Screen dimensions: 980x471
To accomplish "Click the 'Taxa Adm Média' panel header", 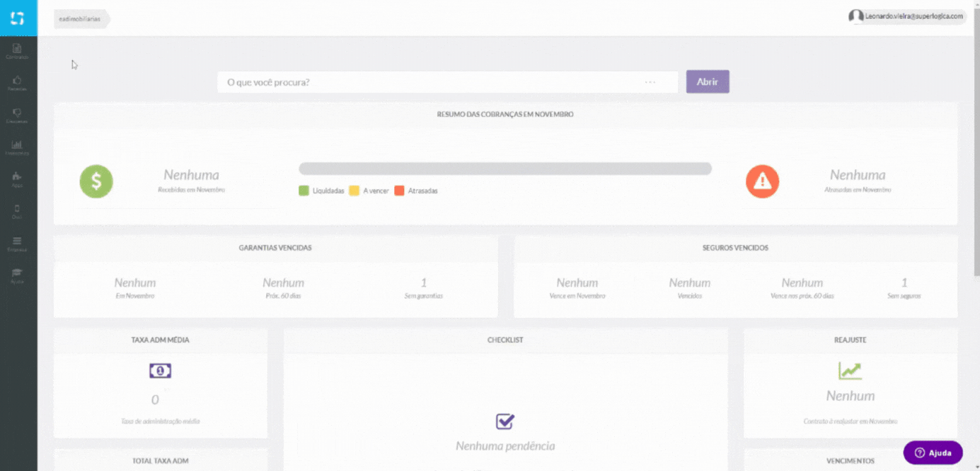I will pos(161,340).
